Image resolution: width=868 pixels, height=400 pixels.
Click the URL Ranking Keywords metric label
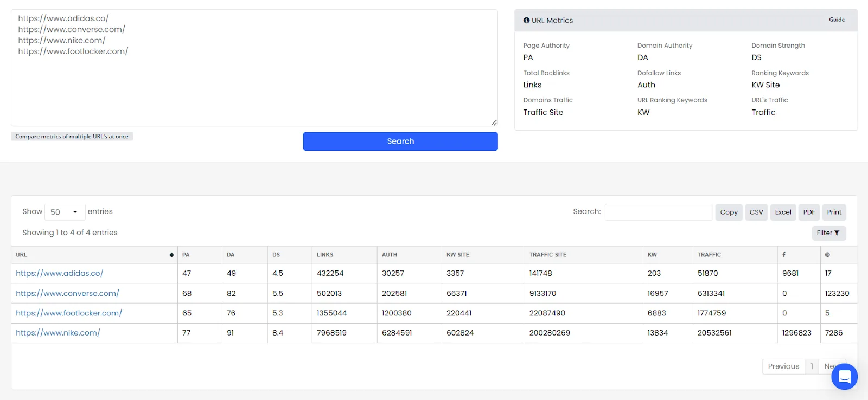click(672, 100)
